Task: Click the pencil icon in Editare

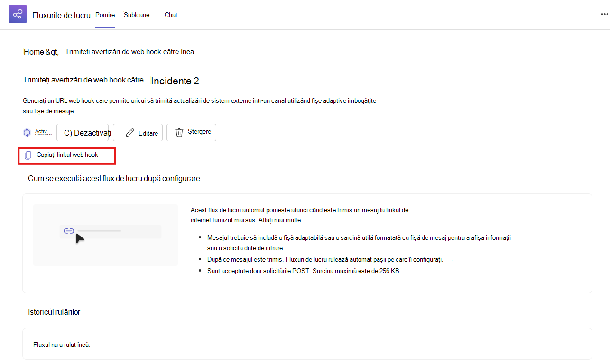Action: (x=129, y=133)
